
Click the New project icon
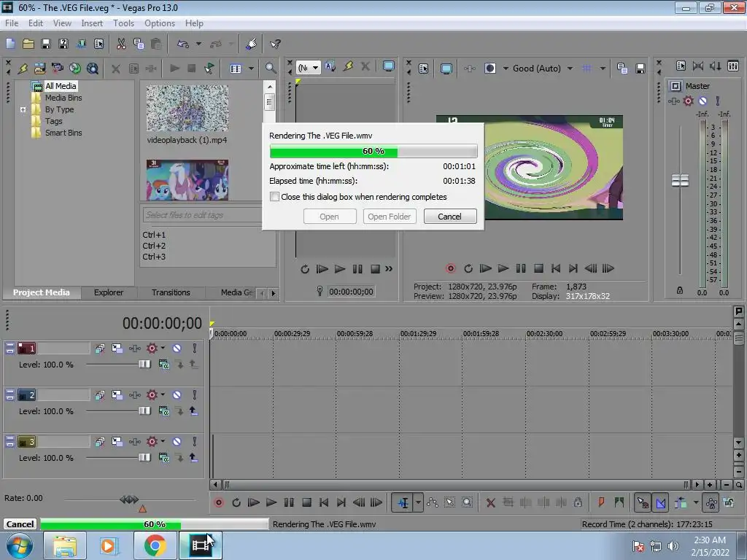point(10,44)
